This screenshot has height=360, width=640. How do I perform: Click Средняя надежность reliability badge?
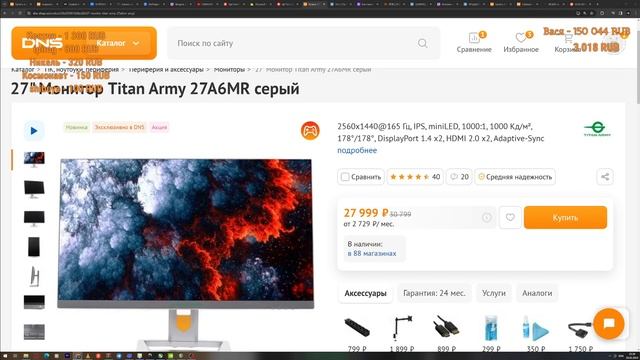(515, 177)
